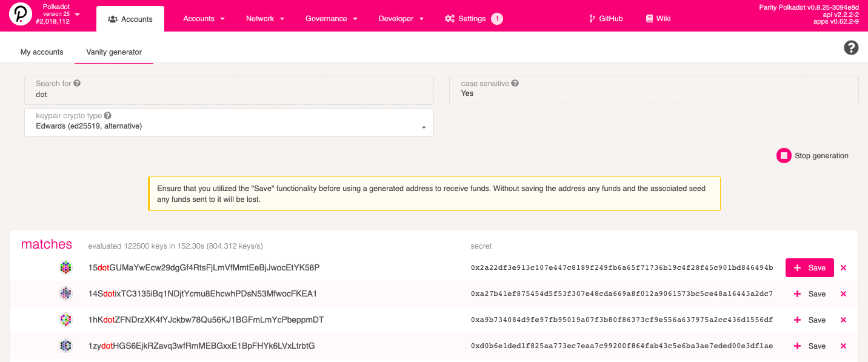868x362 pixels.
Task: Open GitHub from the top bar
Action: [605, 18]
